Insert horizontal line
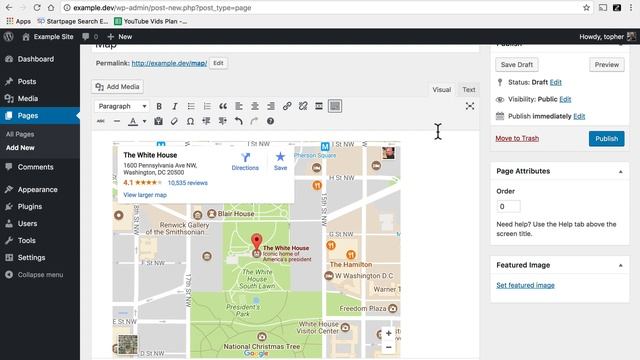640x360 pixels. tap(117, 121)
